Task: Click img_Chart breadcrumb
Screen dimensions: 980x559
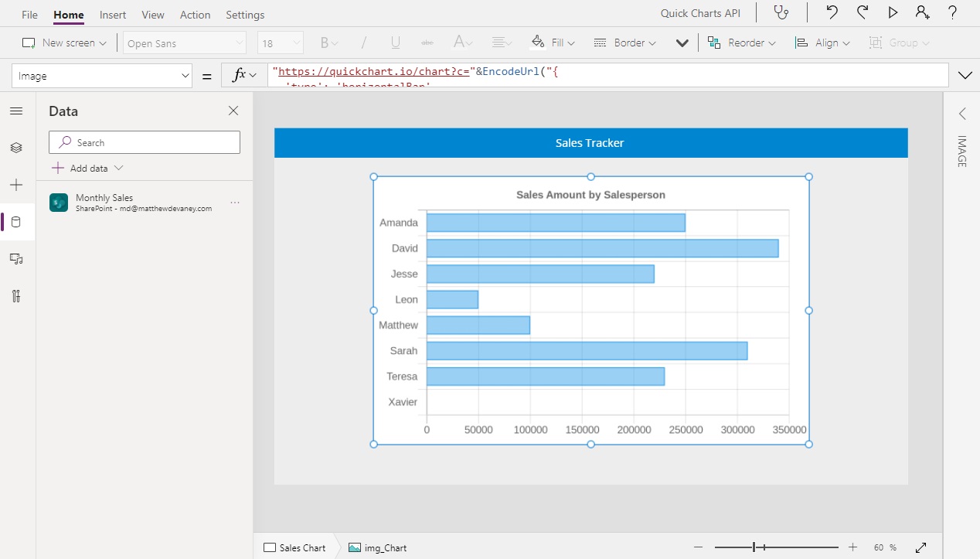Action: pos(377,547)
